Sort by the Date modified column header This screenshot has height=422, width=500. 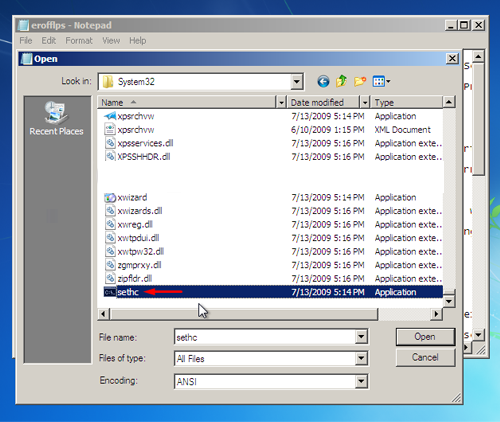pyautogui.click(x=323, y=102)
